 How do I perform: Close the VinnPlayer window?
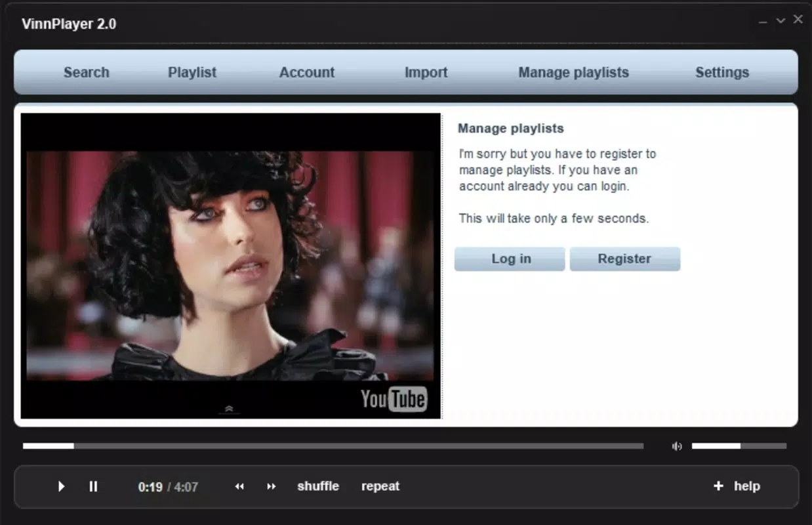pos(798,20)
